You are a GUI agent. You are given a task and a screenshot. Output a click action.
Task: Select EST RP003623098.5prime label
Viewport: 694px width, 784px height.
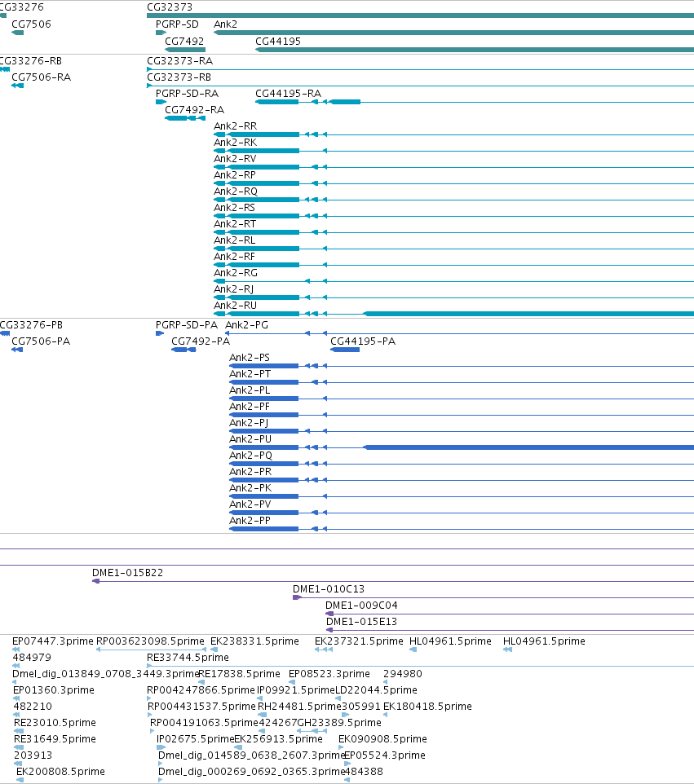(150, 641)
